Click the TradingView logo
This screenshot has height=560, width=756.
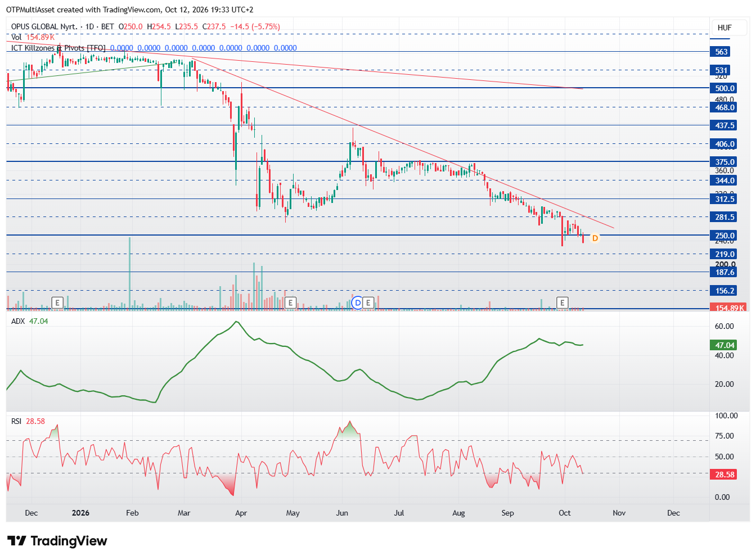click(57, 541)
